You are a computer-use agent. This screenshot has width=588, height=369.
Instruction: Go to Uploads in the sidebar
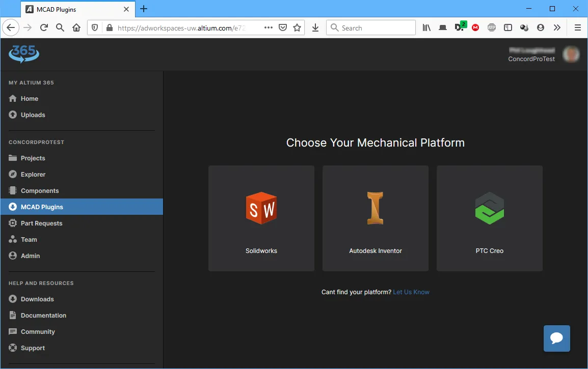tap(33, 115)
